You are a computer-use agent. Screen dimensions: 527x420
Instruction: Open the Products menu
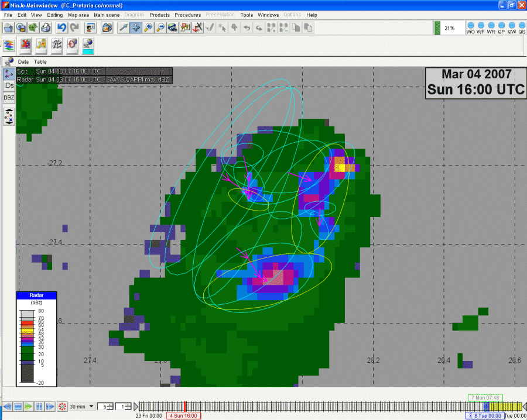pos(160,15)
